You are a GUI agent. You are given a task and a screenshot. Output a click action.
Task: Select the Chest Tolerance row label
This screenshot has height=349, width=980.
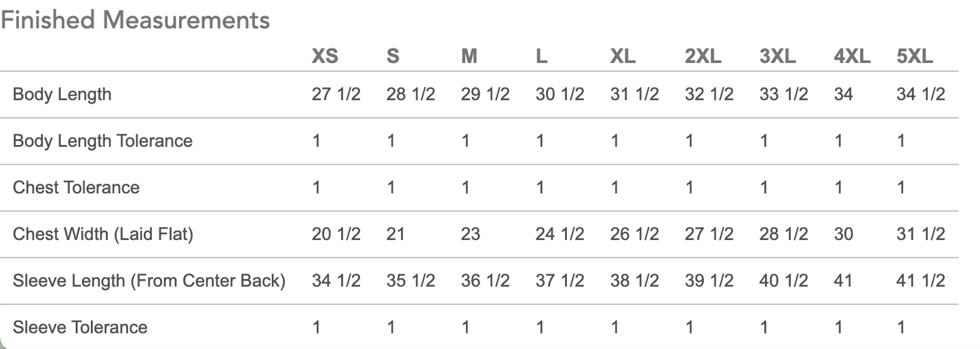tap(76, 188)
